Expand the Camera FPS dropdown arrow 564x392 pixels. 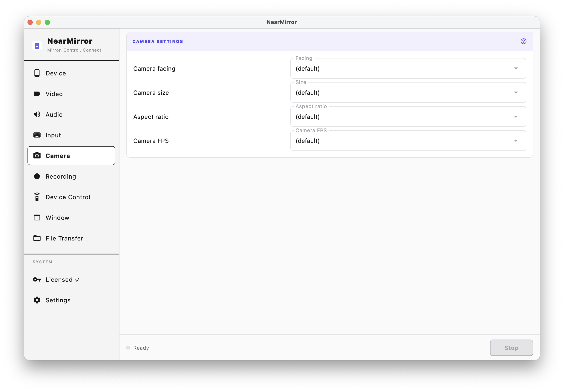tap(516, 141)
